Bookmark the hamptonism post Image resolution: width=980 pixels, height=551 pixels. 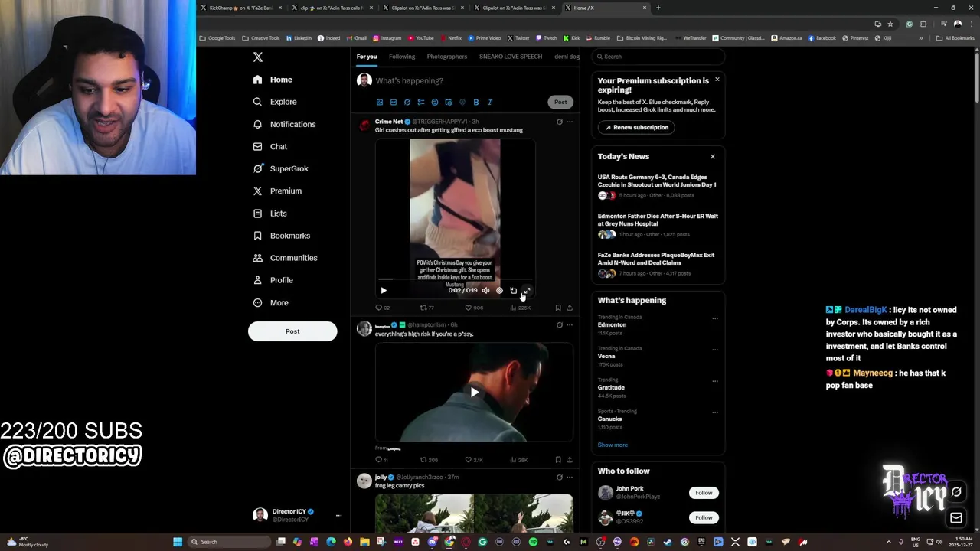[558, 460]
